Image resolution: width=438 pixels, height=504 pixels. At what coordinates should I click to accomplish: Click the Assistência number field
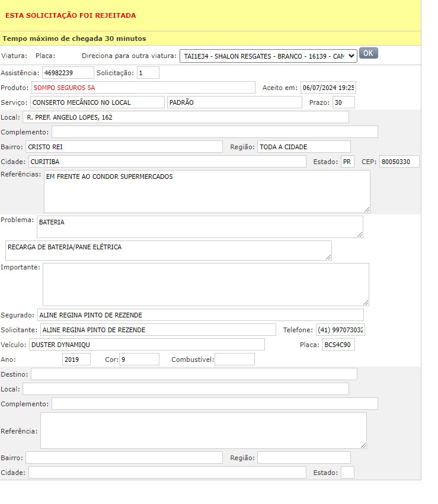(68, 73)
